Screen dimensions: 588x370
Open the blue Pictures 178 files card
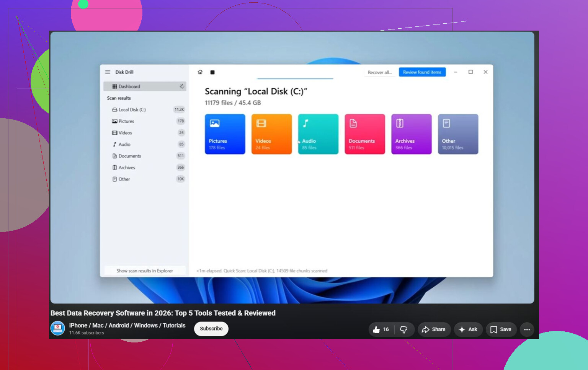(x=225, y=134)
